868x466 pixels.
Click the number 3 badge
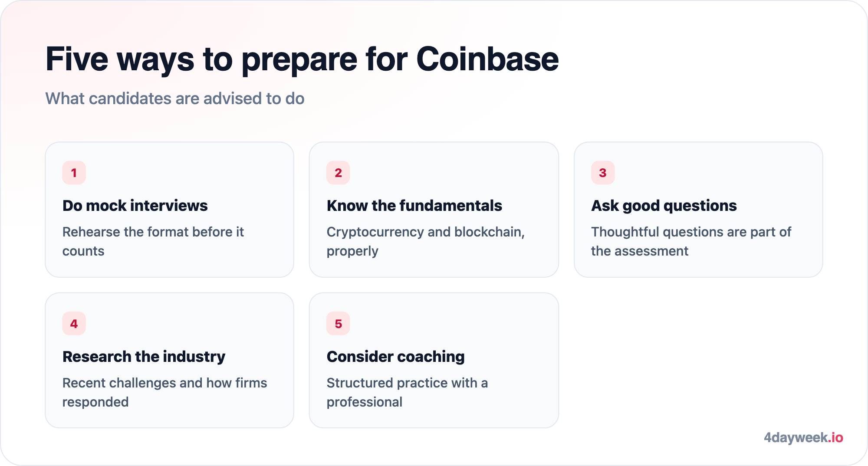pos(603,173)
